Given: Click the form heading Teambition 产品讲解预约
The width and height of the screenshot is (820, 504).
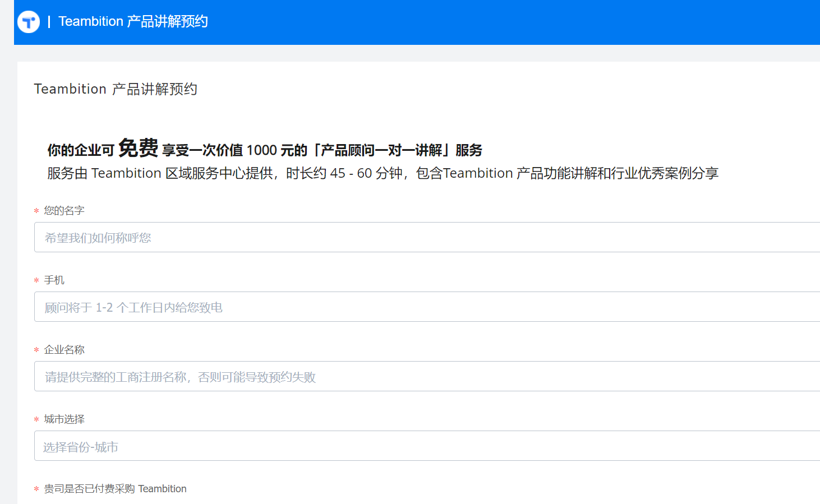Looking at the screenshot, I should [116, 89].
